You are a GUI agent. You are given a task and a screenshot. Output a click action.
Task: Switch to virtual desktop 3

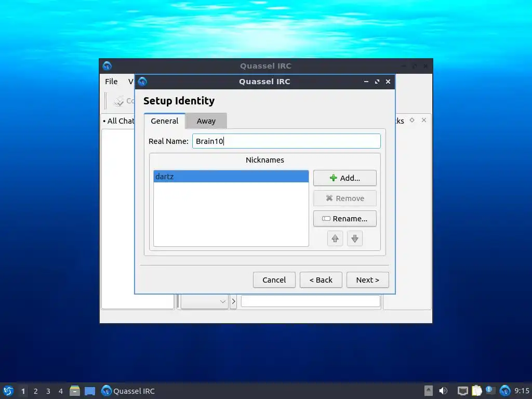coord(48,391)
